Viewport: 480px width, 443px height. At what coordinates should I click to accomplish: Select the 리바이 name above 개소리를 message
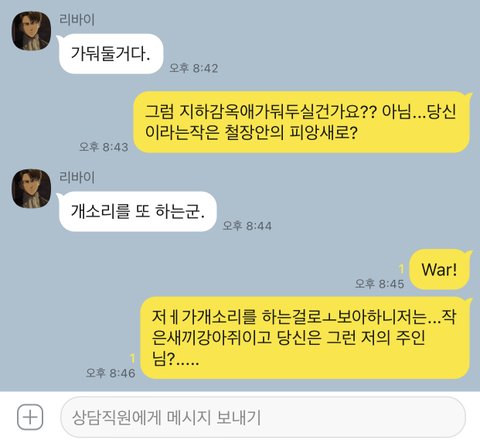77,177
